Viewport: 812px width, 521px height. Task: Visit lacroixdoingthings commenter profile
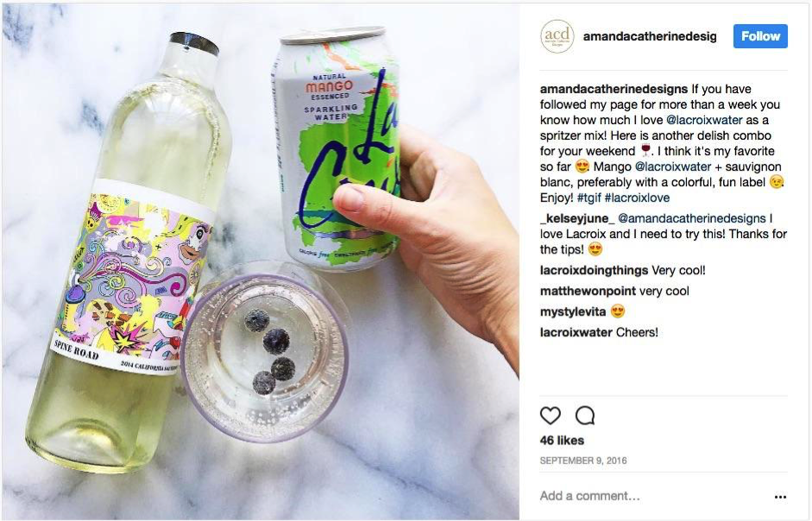click(594, 270)
